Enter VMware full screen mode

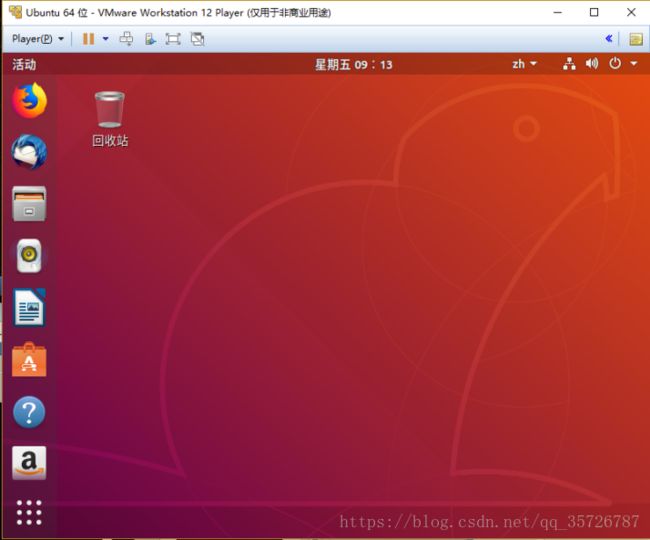(173, 39)
